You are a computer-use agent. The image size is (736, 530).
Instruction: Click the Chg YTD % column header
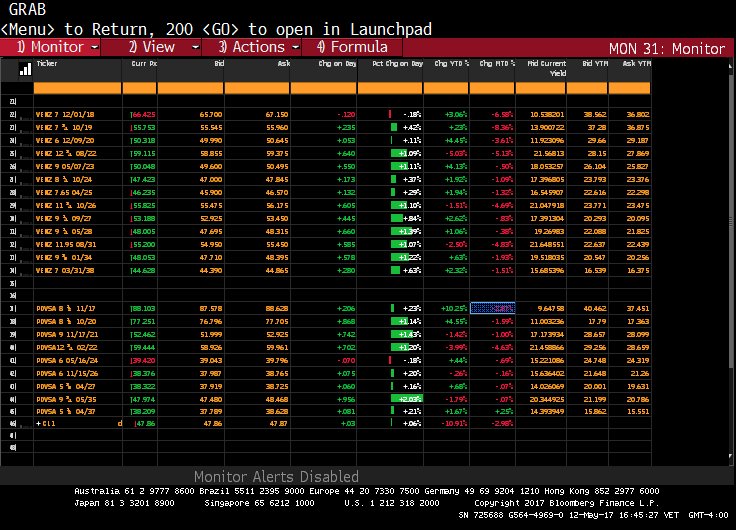pos(452,63)
